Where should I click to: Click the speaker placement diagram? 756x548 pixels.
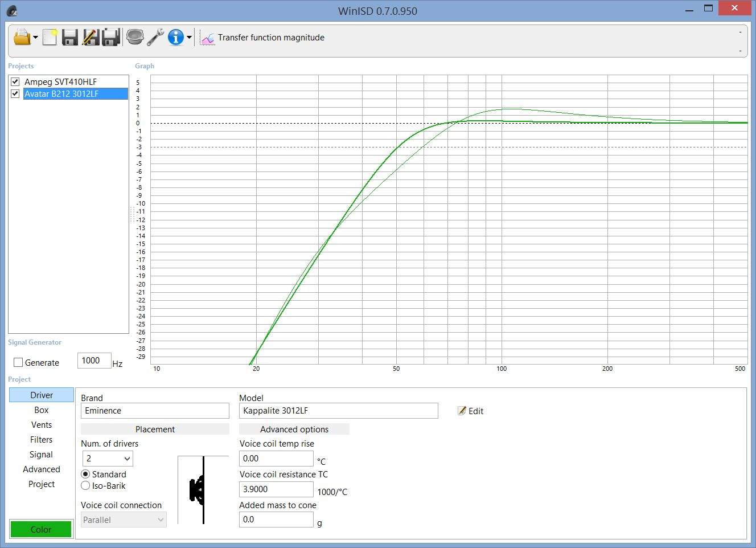tap(203, 490)
